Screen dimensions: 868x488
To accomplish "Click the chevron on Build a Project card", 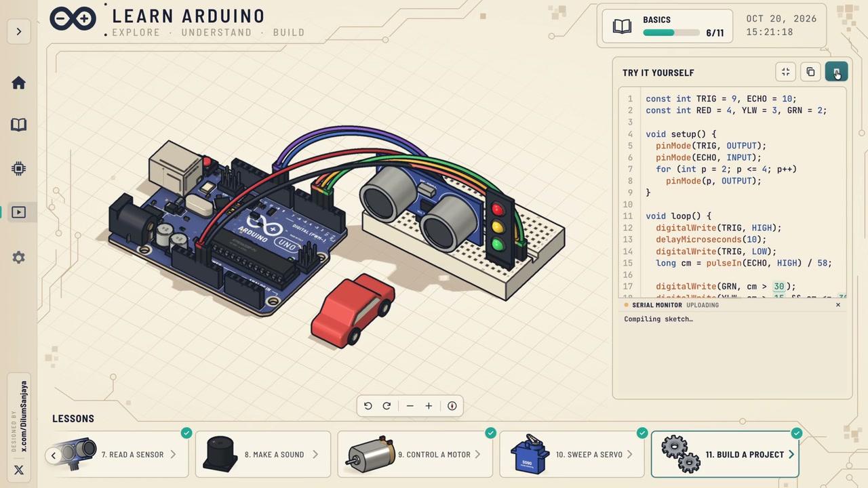I will [x=791, y=455].
